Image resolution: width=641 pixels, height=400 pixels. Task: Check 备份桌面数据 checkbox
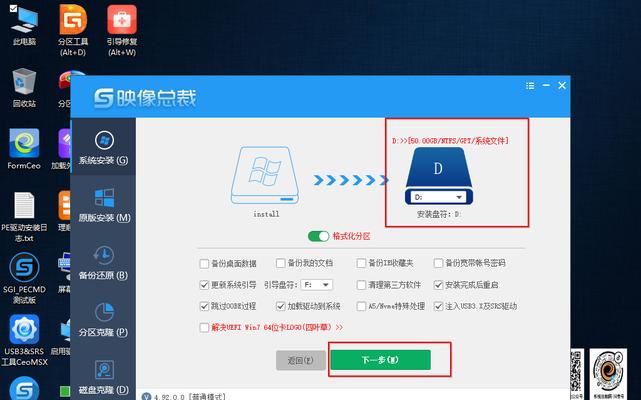pyautogui.click(x=204, y=263)
